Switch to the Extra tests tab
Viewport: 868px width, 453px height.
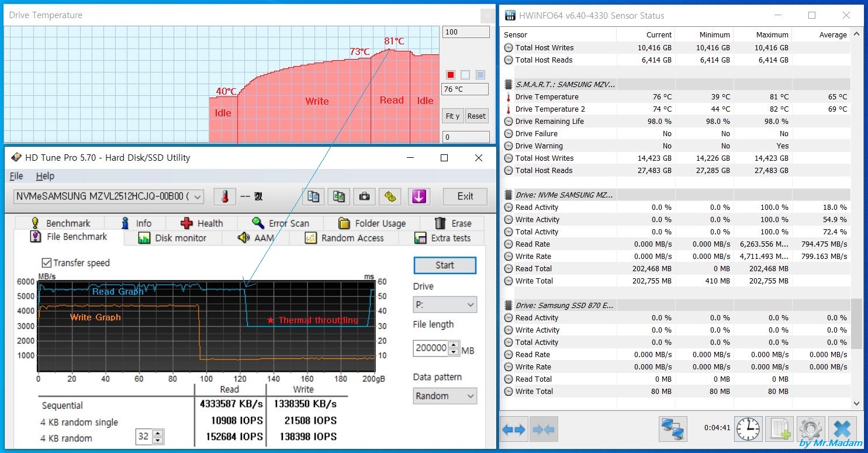pyautogui.click(x=442, y=238)
